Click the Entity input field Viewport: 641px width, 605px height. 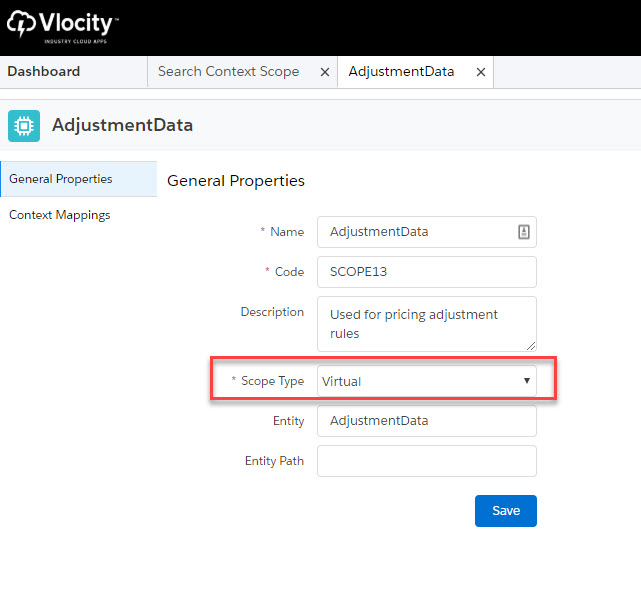[x=426, y=421]
